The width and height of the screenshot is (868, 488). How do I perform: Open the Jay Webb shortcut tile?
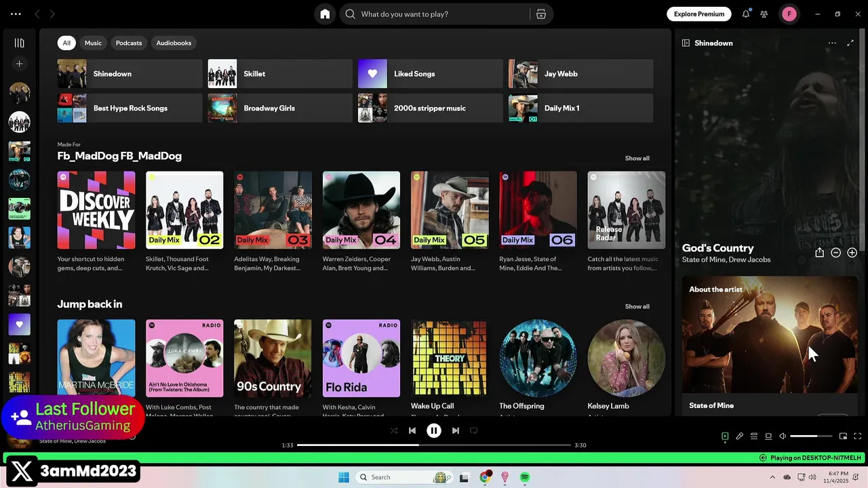[581, 74]
